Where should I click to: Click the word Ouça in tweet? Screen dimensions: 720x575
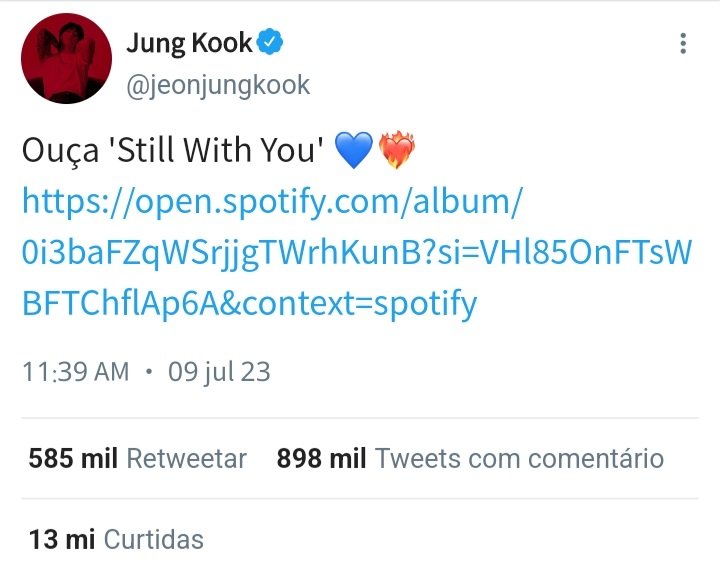coord(61,152)
